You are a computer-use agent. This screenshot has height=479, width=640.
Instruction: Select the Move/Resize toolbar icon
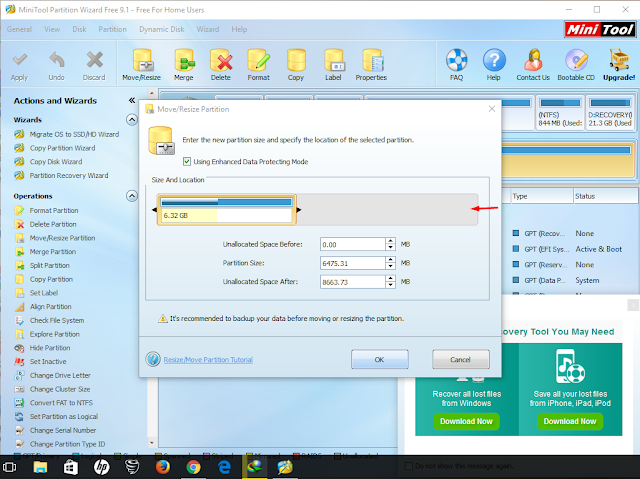(x=142, y=60)
